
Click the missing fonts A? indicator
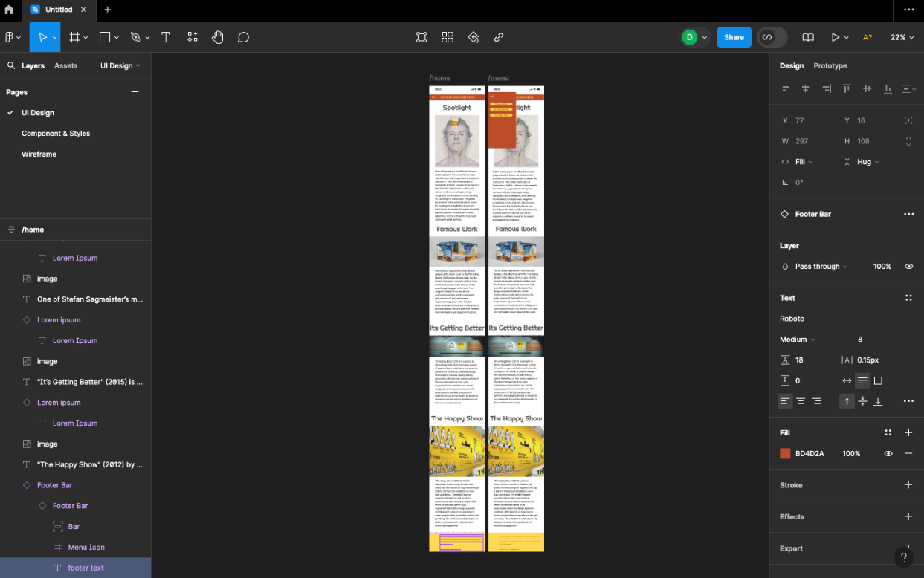[x=868, y=37]
